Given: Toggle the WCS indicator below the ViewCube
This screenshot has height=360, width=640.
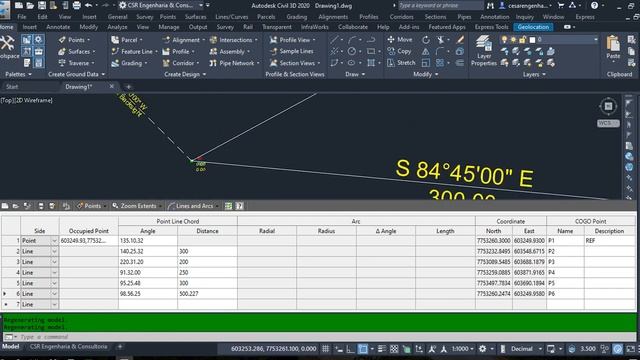Looking at the screenshot, I should click(608, 123).
